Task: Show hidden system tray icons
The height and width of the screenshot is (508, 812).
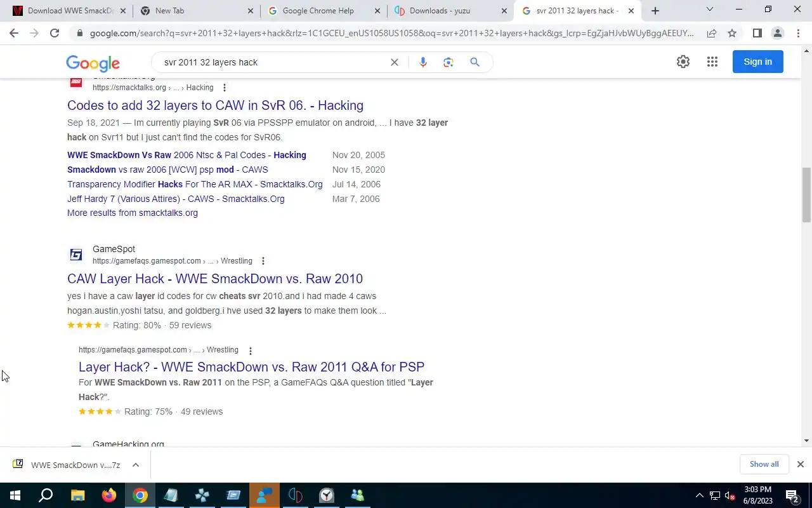Action: [700, 495]
